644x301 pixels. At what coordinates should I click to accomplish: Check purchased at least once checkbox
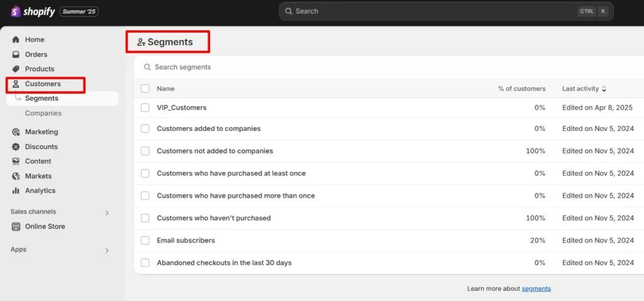(145, 174)
